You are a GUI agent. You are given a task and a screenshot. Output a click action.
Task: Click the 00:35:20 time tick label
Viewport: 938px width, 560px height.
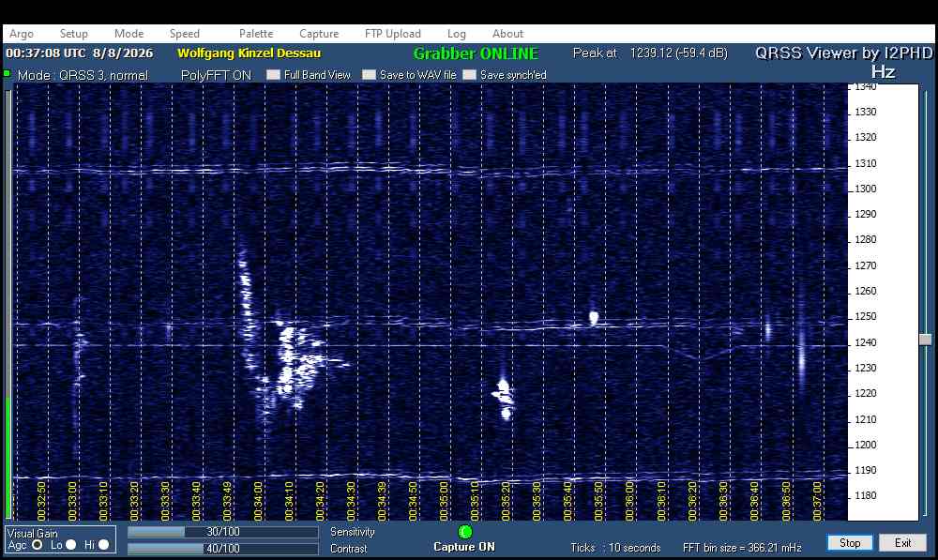click(x=507, y=501)
